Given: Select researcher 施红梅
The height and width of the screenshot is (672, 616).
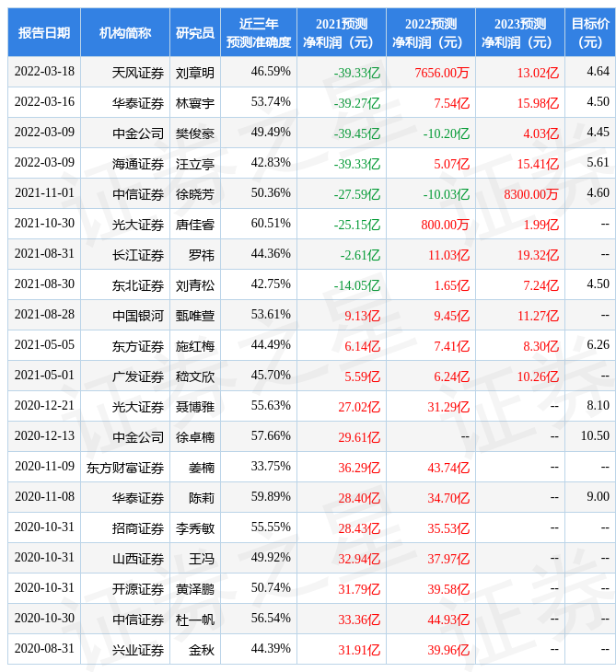Looking at the screenshot, I should point(195,346).
